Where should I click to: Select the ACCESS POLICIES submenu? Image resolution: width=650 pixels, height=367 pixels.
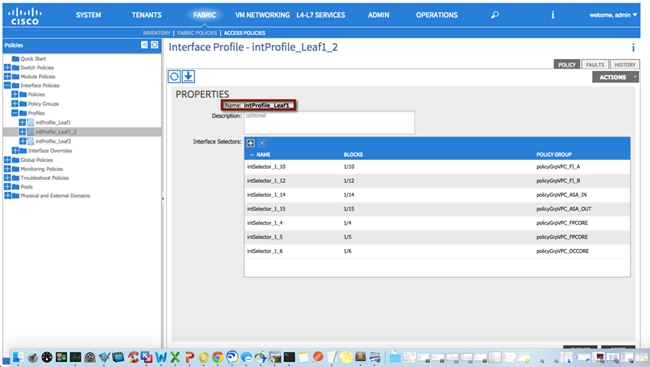(245, 33)
